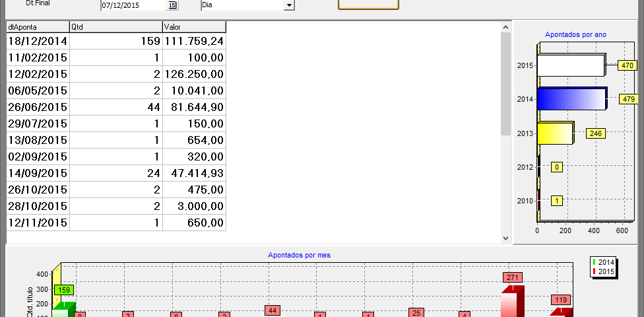Image resolution: width=644 pixels, height=317 pixels.
Task: Click the Dt Final date input field
Action: (x=133, y=5)
